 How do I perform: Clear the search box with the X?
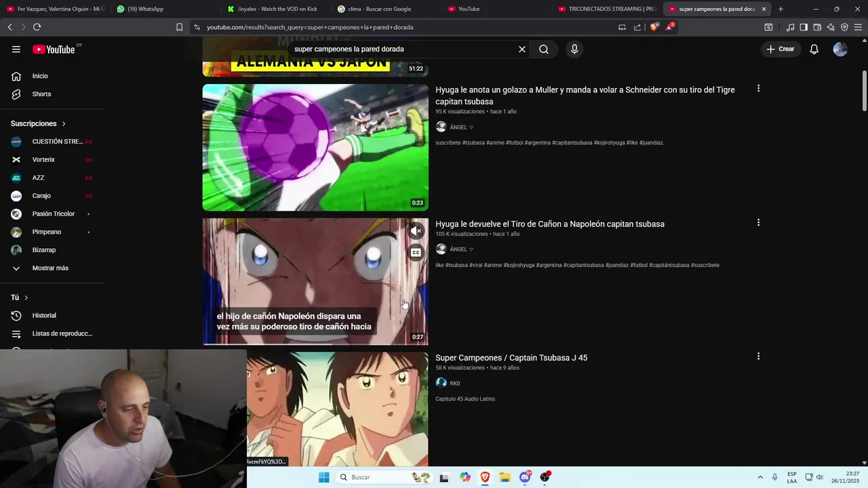coord(522,49)
